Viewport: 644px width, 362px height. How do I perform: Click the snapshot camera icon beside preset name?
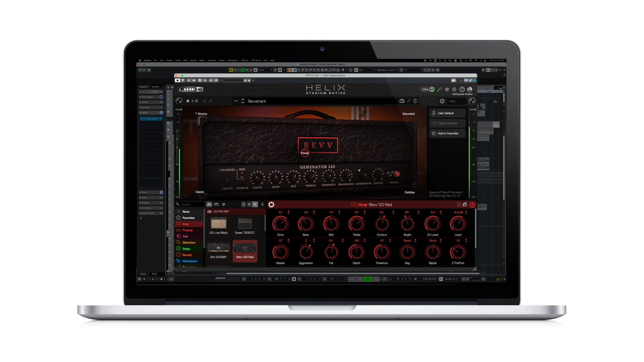click(x=402, y=101)
